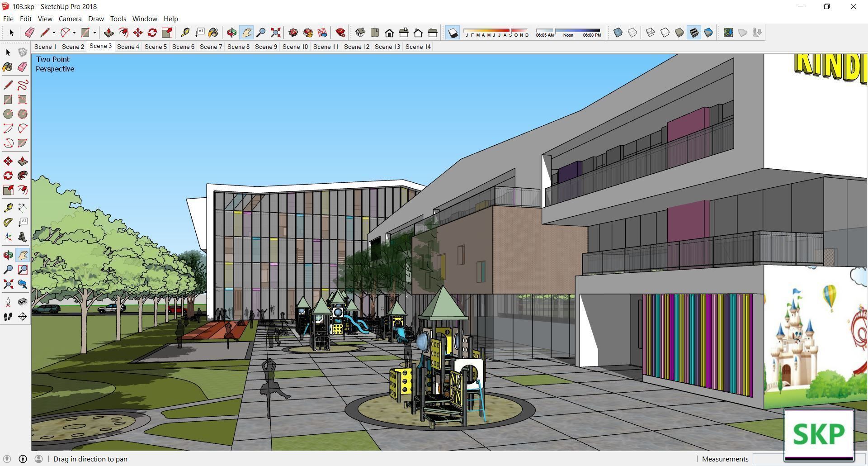
Task: Select the Axes tool in left toolbar
Action: click(8, 237)
